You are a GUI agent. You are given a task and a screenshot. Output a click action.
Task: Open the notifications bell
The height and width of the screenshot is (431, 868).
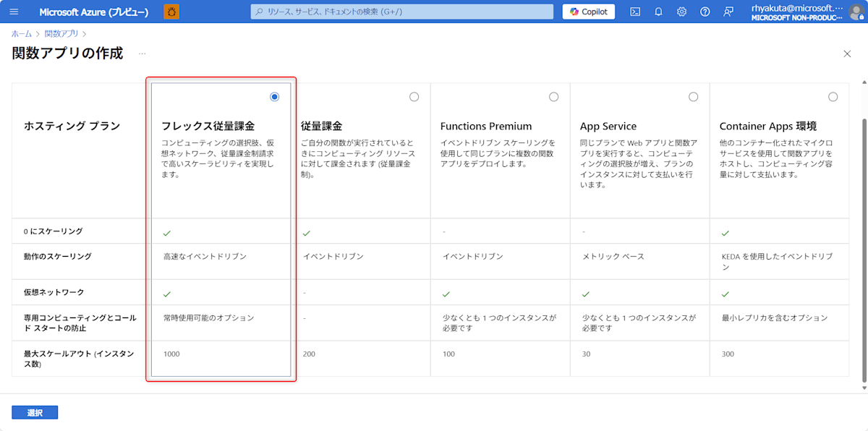pos(658,12)
